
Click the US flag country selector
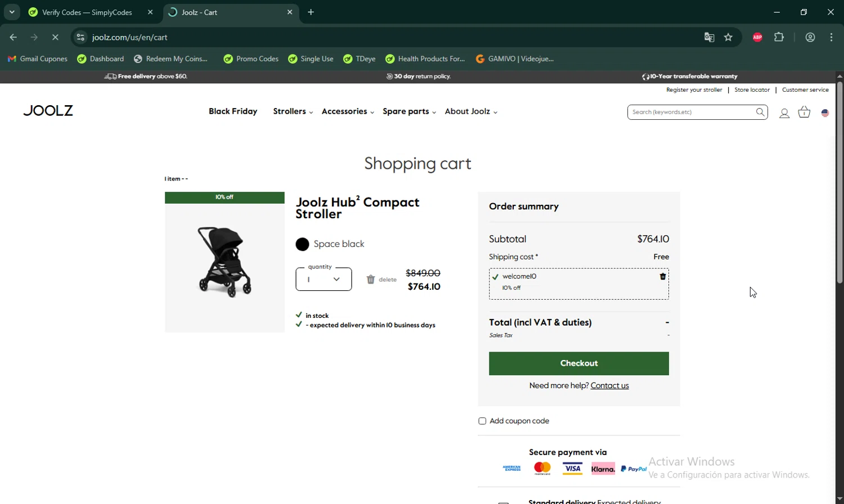tap(825, 113)
